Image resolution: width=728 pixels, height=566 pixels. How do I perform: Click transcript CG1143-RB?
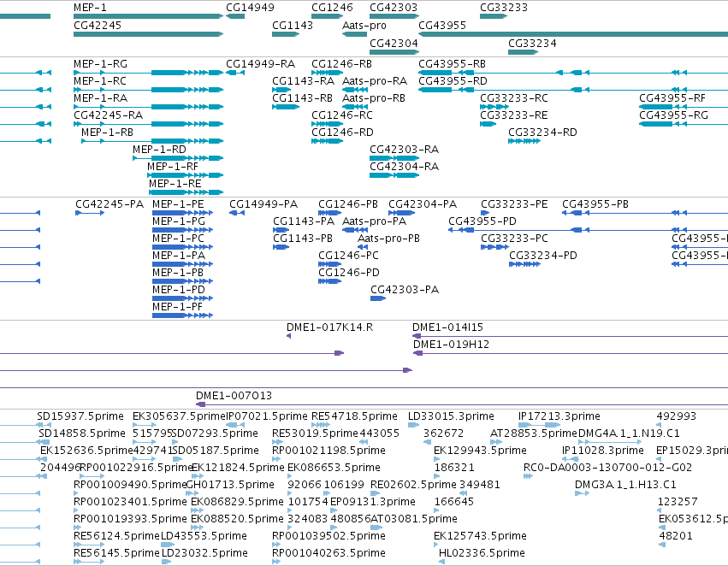286,107
